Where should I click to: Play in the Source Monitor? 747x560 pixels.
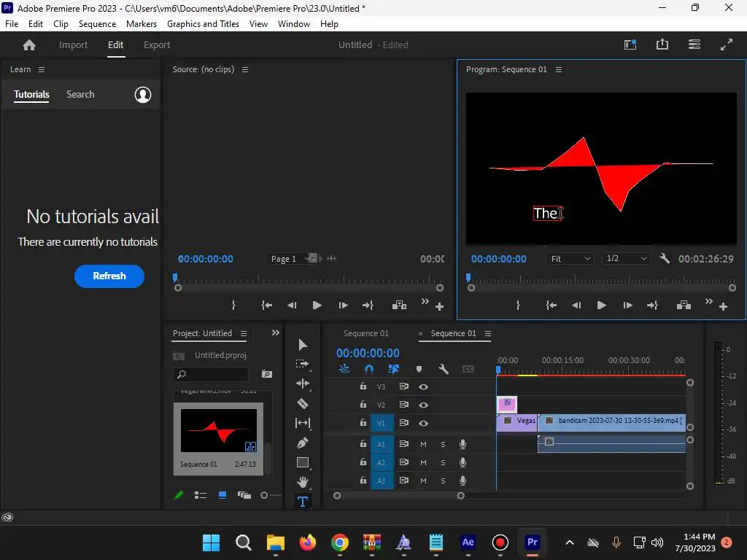point(317,306)
